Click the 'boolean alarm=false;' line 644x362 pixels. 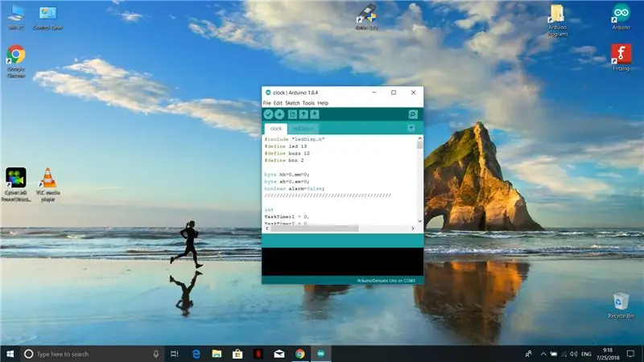(295, 188)
